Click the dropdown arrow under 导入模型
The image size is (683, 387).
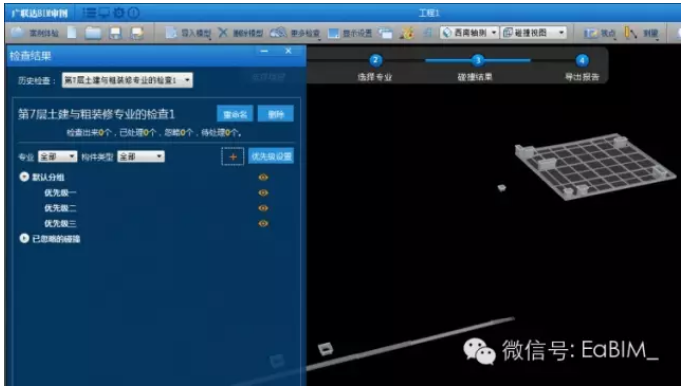click(210, 39)
